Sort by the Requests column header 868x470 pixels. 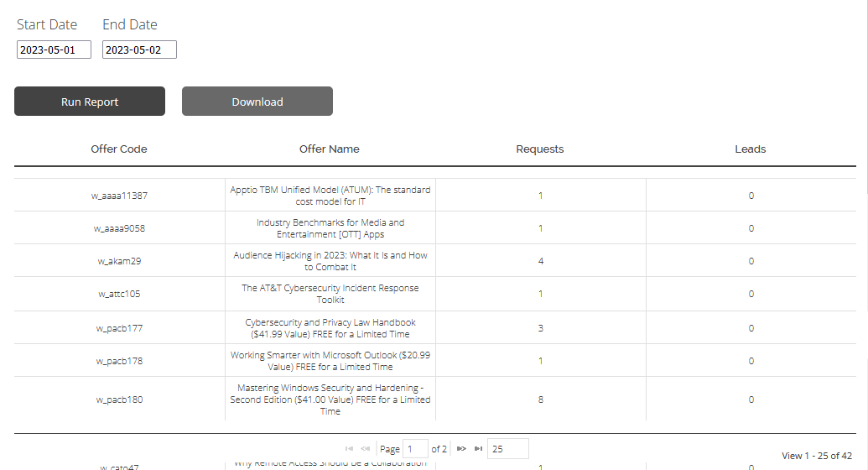540,149
